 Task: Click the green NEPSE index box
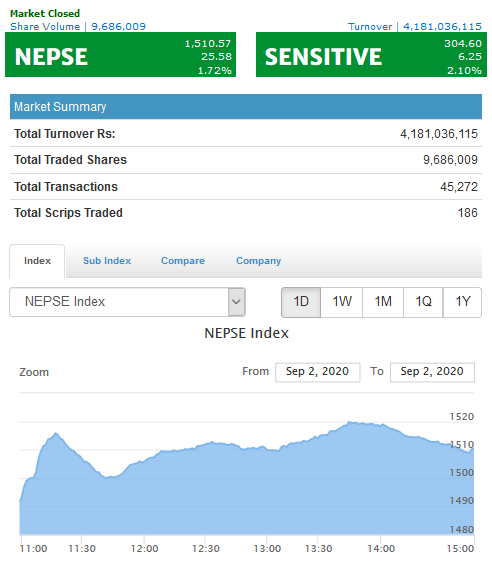point(120,55)
